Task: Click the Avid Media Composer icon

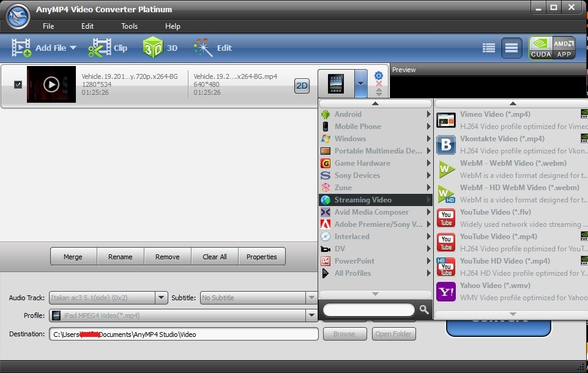Action: (x=326, y=212)
